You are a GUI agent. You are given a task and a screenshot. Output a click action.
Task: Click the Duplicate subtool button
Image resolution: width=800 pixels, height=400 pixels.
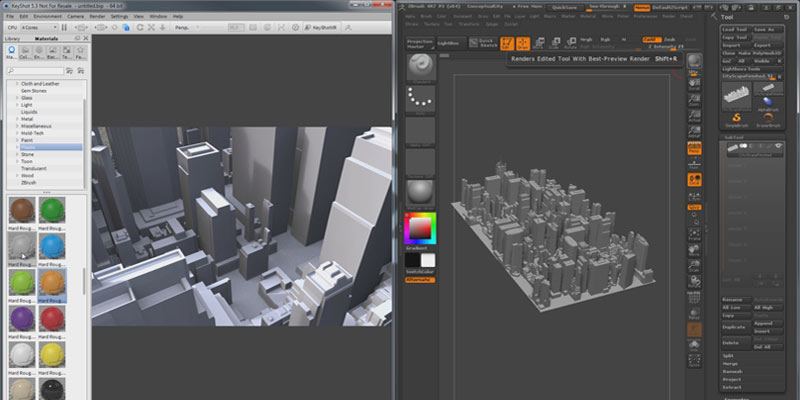tap(736, 327)
